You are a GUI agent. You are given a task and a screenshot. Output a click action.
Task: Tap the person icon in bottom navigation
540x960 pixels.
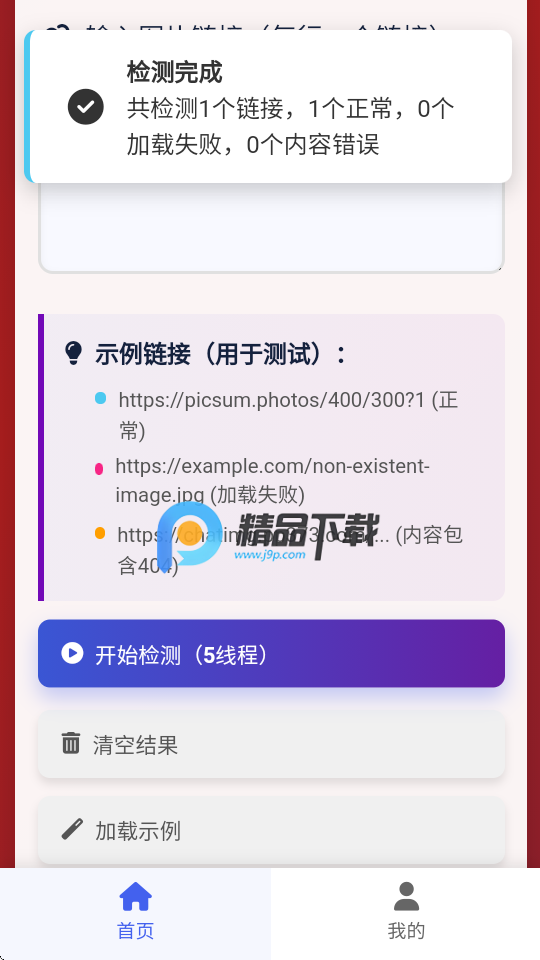[x=406, y=896]
